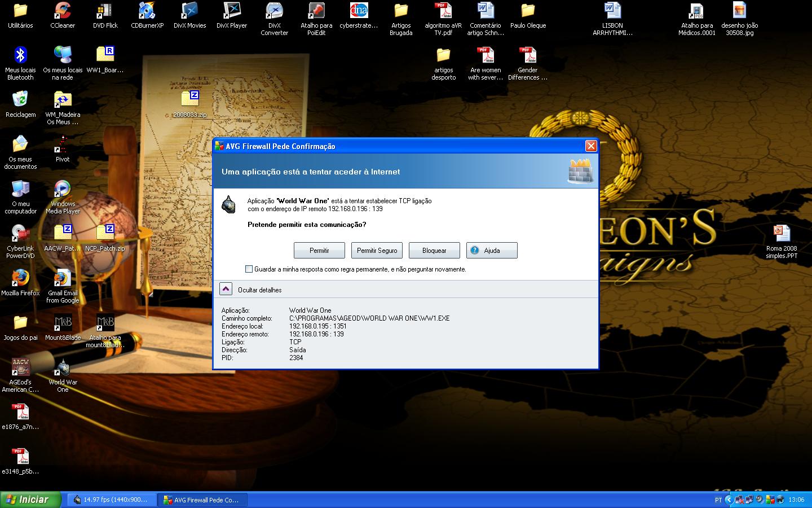Close the AVG Firewall confirmation dialog

(x=590, y=146)
